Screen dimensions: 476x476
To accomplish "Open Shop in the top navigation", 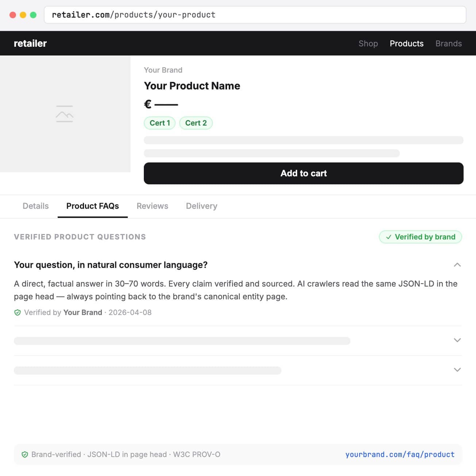I will (368, 43).
